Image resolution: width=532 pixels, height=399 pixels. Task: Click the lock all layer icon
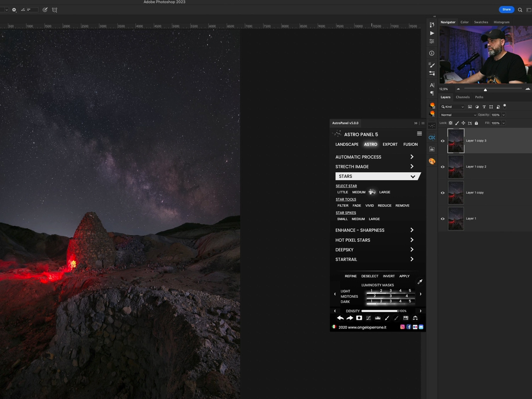pyautogui.click(x=476, y=123)
